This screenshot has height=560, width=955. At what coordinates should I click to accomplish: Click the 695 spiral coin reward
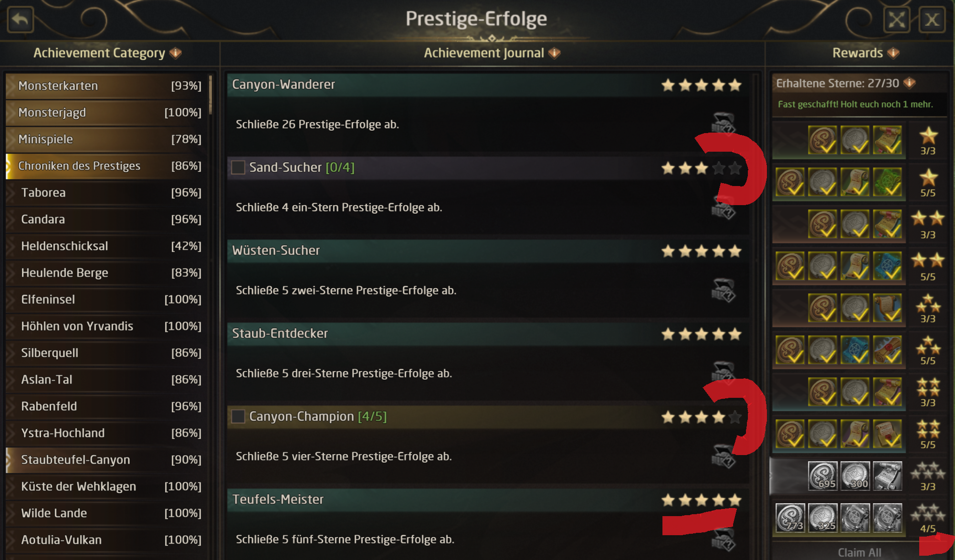(x=822, y=476)
